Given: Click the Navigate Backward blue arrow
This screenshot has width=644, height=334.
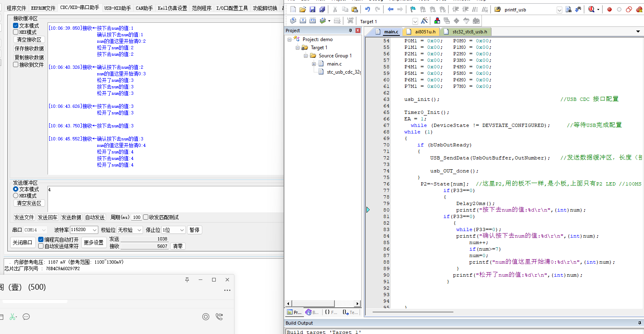Looking at the screenshot, I should pos(390,9).
